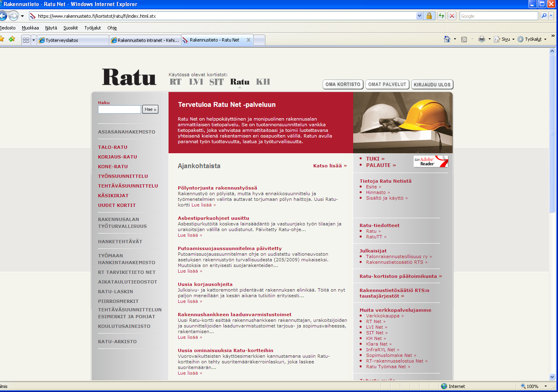The height and width of the screenshot is (392, 558).
Task: Open the Verkkokauppa link
Action: coord(385,316)
